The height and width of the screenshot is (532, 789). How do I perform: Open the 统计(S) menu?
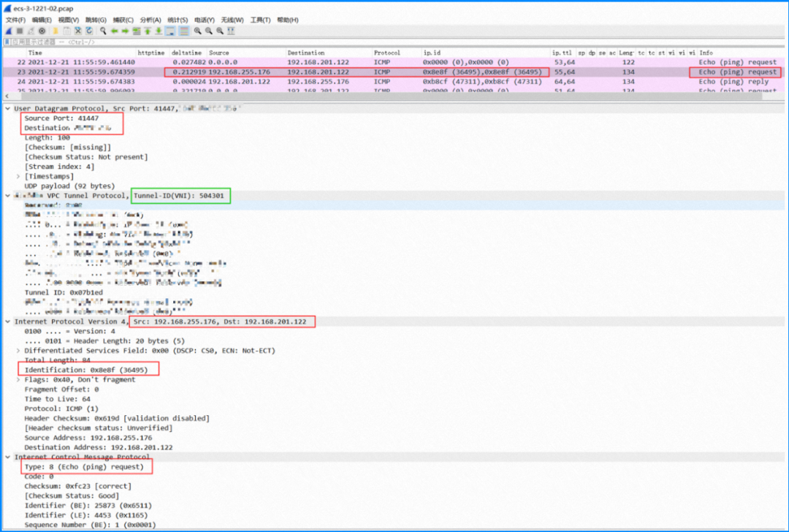pos(178,20)
